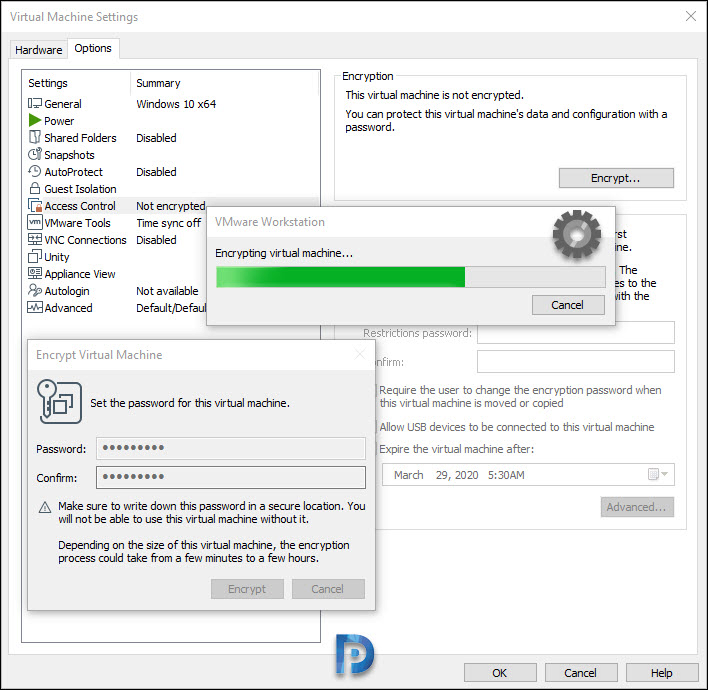Click the VNC Connections icon

[x=35, y=239]
